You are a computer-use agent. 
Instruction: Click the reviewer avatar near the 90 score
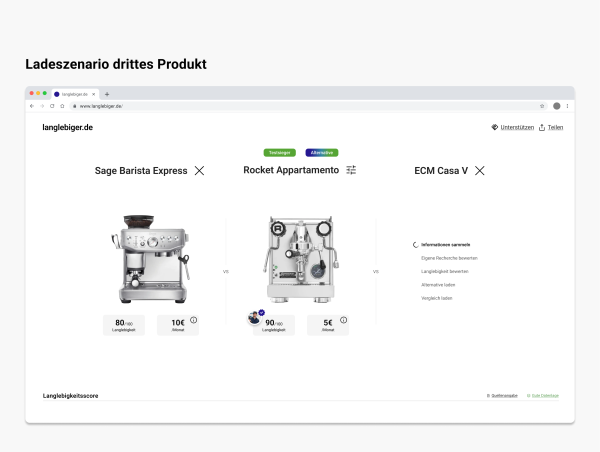(255, 318)
